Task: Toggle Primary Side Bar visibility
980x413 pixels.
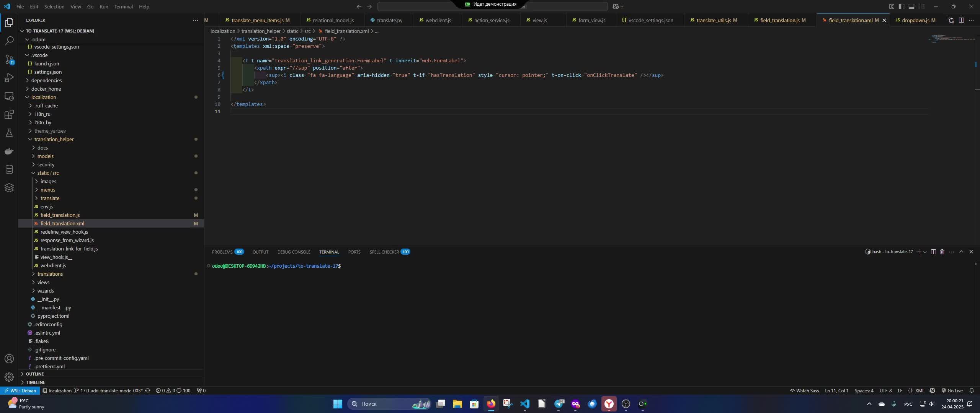Action: [902, 7]
